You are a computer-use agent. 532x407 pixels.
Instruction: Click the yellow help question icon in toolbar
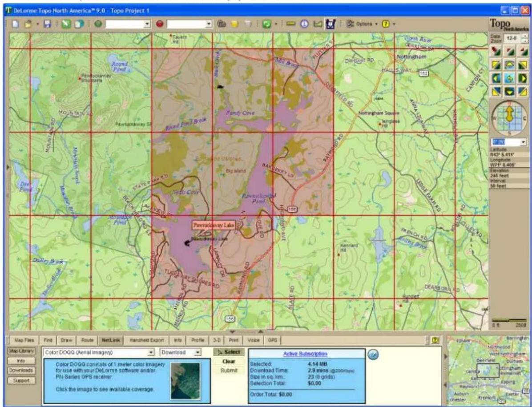click(x=386, y=24)
